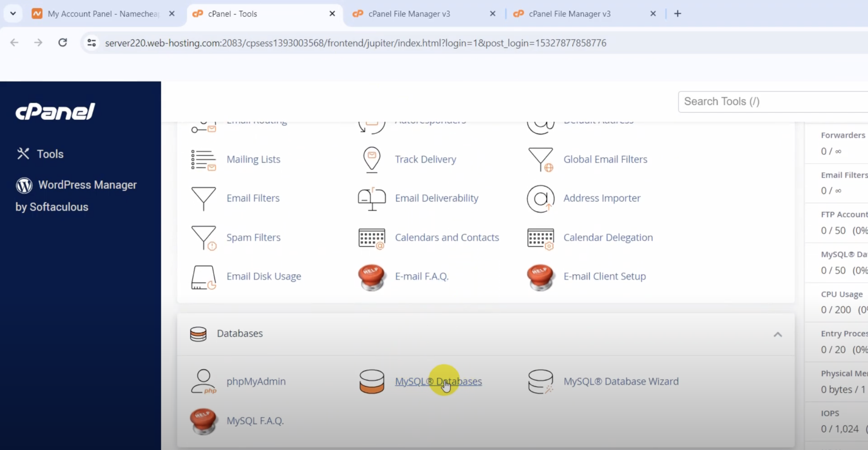Open the Email Disk Usage link
Image resolution: width=868 pixels, height=450 pixels.
click(264, 276)
